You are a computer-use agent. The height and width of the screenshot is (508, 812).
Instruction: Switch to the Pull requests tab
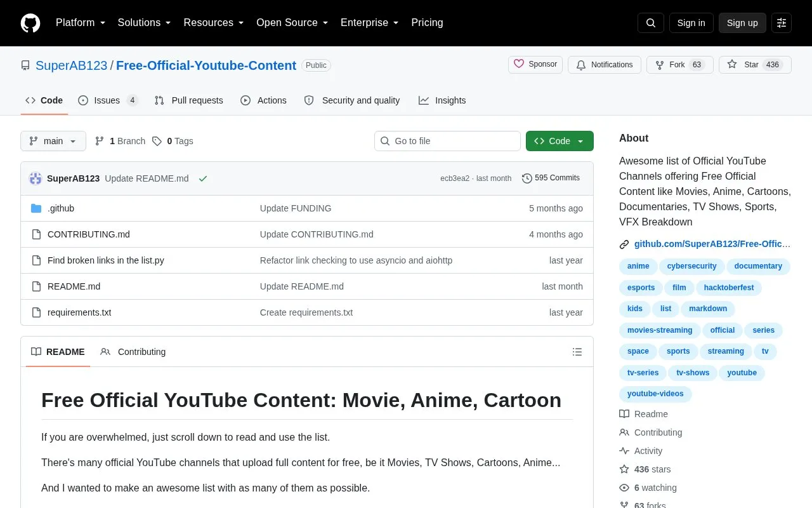(x=189, y=100)
